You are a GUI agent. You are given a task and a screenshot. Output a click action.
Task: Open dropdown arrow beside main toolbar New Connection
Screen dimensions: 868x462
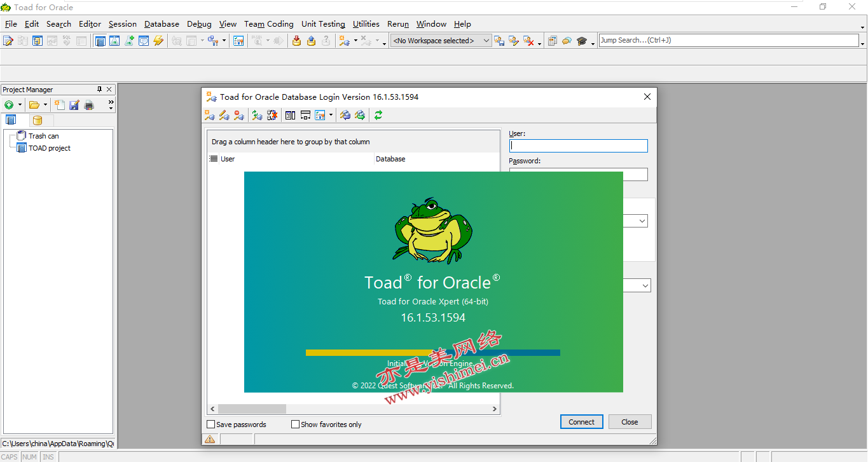pyautogui.click(x=355, y=41)
